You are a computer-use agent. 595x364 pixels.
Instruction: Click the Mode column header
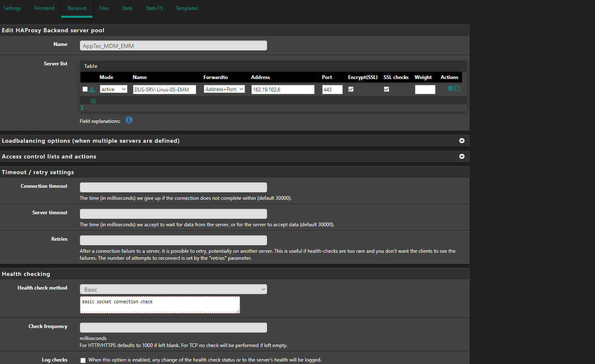pos(106,77)
